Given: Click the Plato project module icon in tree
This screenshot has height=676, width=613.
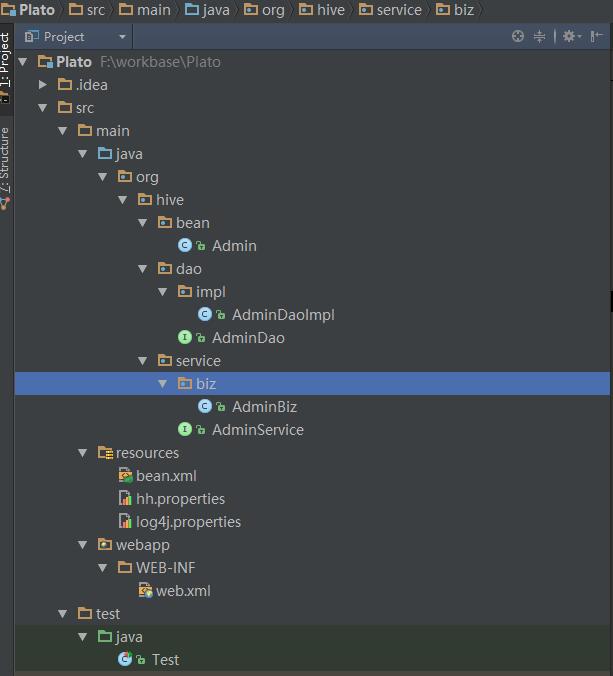Looking at the screenshot, I should (x=45, y=62).
